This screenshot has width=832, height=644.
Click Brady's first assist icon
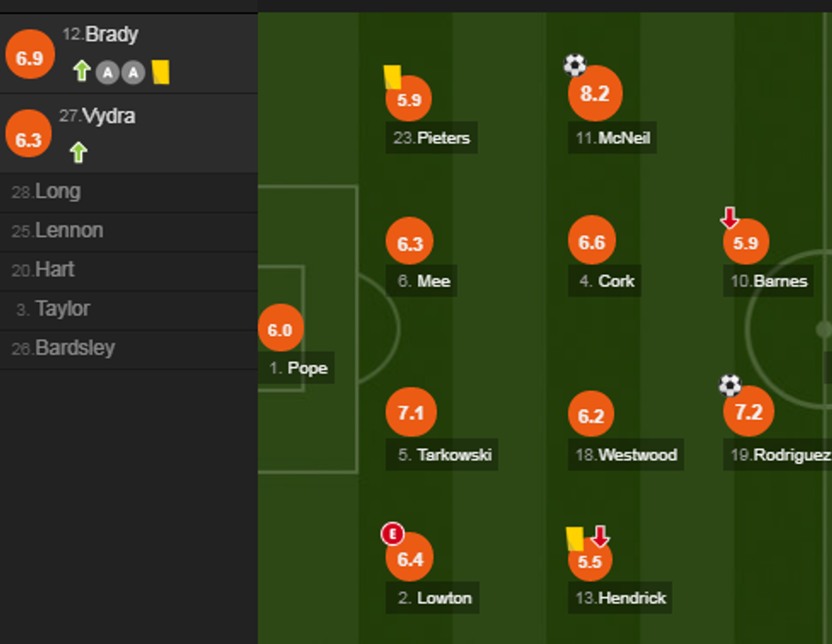(107, 73)
